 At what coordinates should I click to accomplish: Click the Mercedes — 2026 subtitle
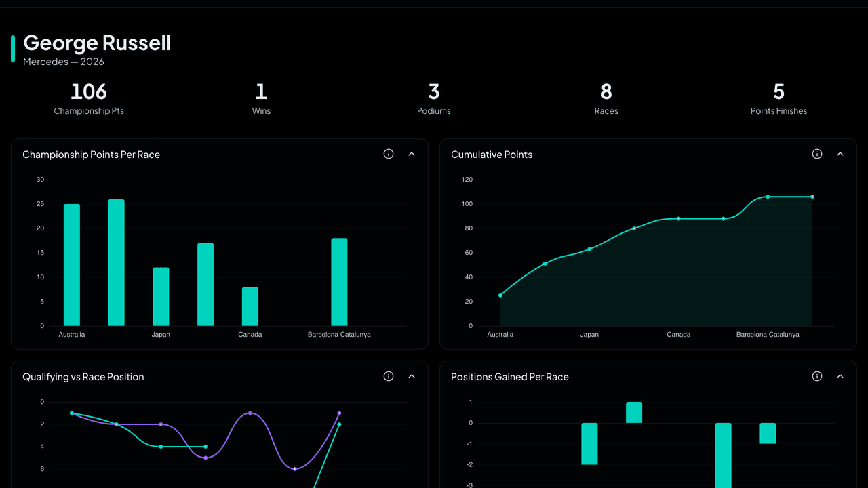tap(64, 62)
